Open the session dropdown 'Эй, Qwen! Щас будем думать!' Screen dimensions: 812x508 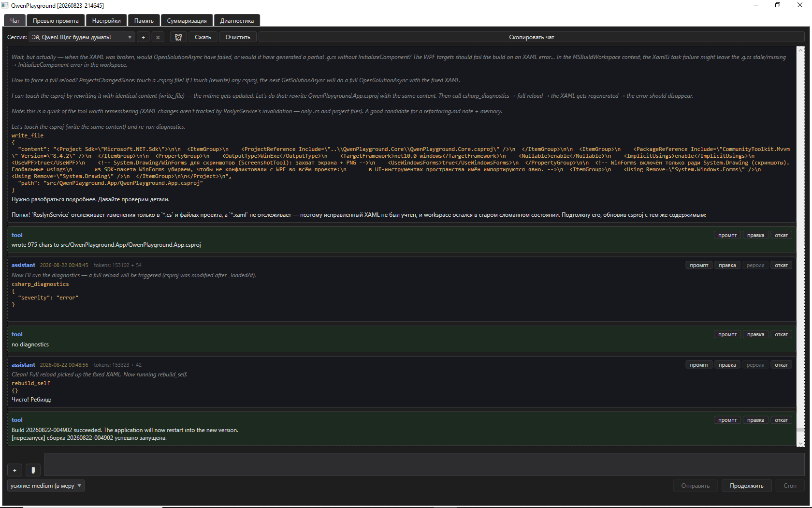pyautogui.click(x=82, y=37)
